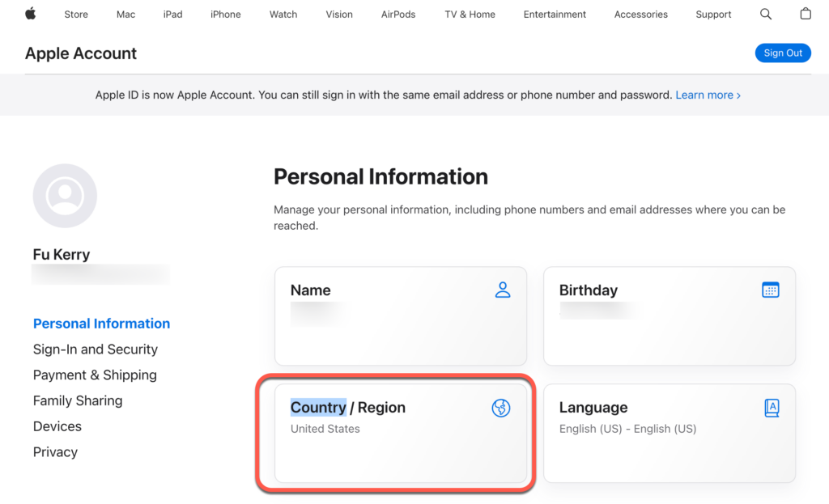
Task: Click the calendar icon in Birthday card
Action: click(771, 290)
